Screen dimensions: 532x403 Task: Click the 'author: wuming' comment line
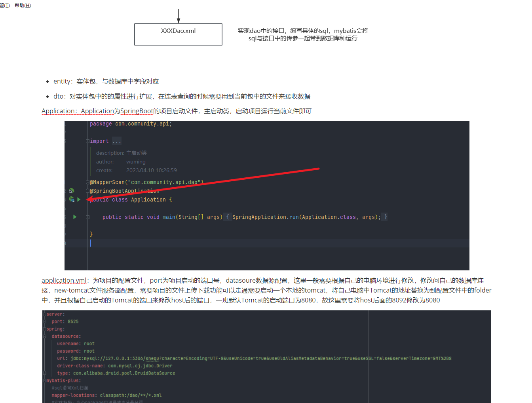point(121,162)
